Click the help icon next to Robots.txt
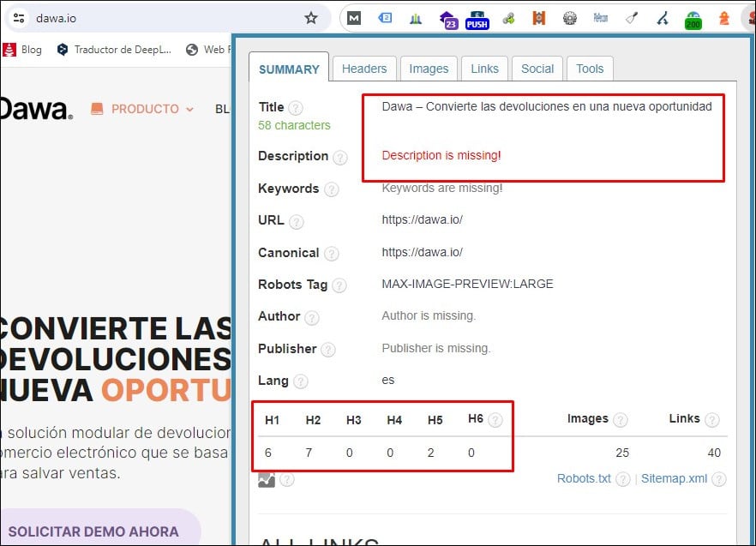 623,479
